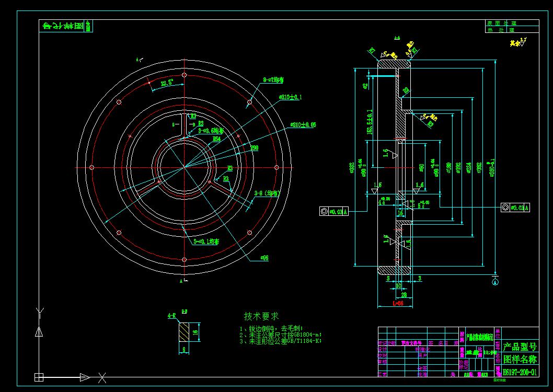Select technical note line 1 锐边倒钝
The width and height of the screenshot is (553, 392).
(x=271, y=328)
